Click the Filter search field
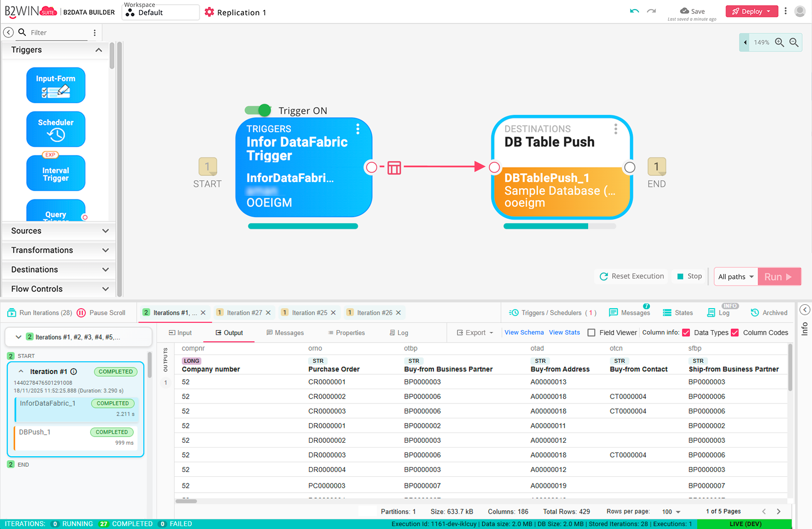The height and width of the screenshot is (529, 812). click(58, 33)
